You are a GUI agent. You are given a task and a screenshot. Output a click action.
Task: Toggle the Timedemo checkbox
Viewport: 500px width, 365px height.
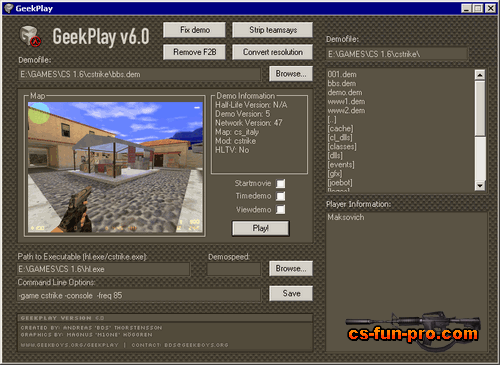click(281, 196)
